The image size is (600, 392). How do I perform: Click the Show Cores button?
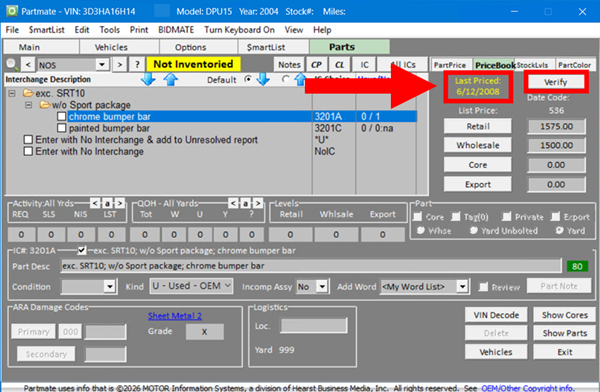[564, 315]
